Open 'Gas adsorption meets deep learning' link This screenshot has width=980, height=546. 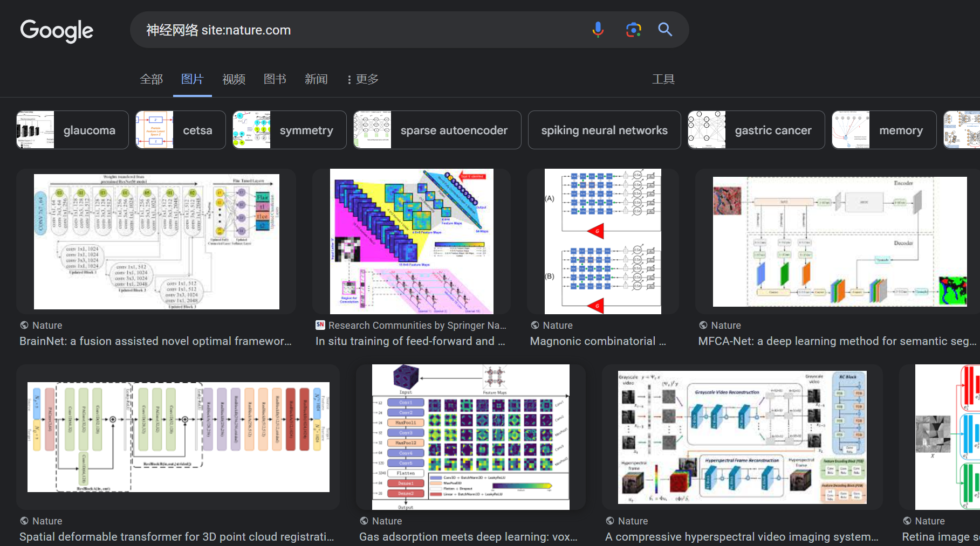click(x=469, y=537)
